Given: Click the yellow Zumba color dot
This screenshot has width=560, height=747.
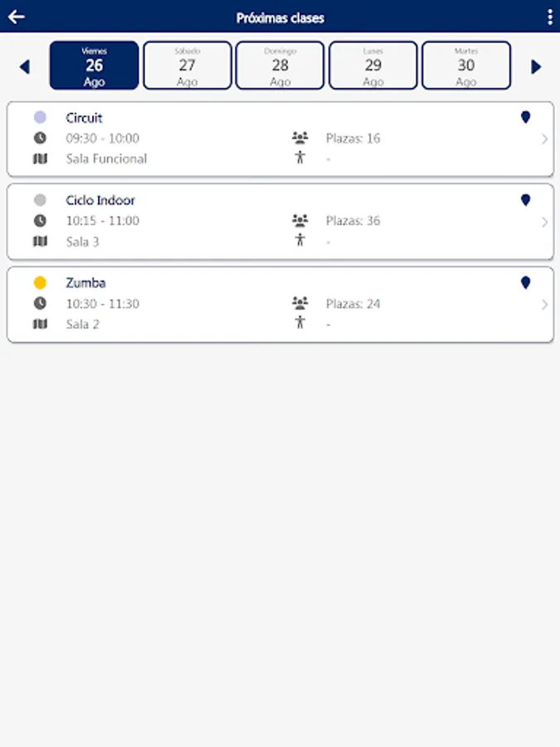Looking at the screenshot, I should 40,283.
